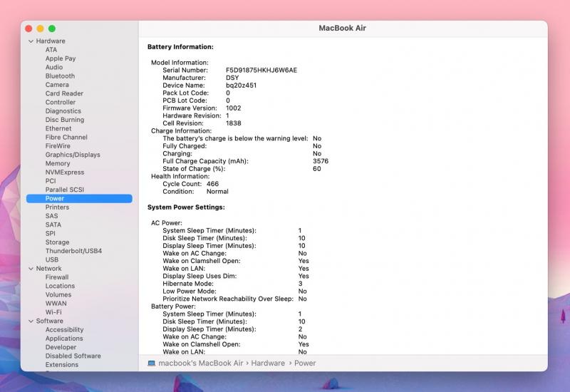Click the Manufacturer value DSY

point(232,78)
